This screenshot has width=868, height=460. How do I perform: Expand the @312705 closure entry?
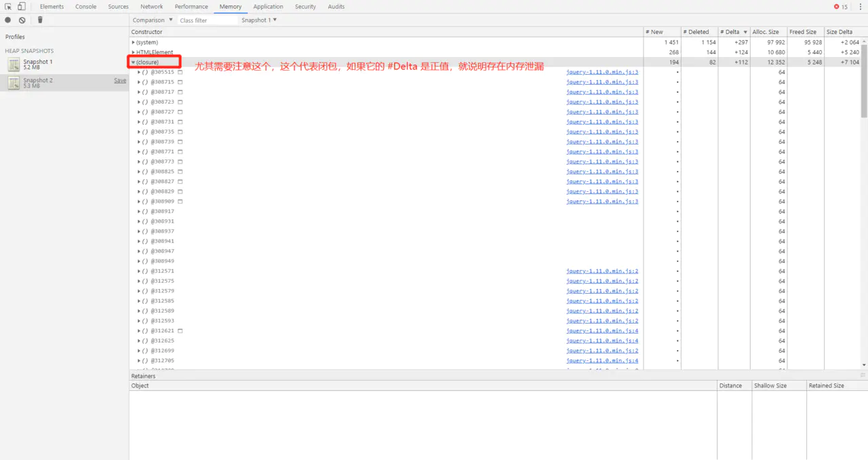139,360
